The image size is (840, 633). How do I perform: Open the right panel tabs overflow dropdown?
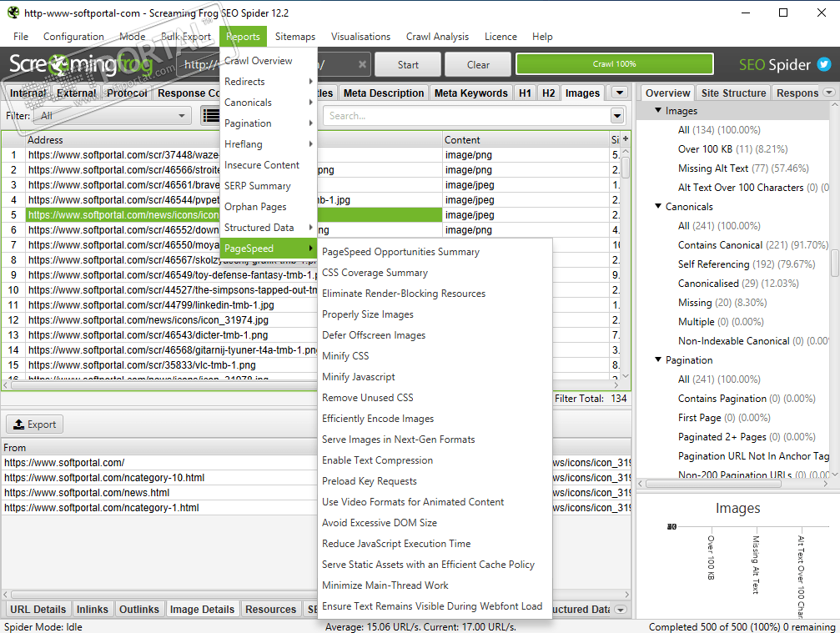(829, 92)
